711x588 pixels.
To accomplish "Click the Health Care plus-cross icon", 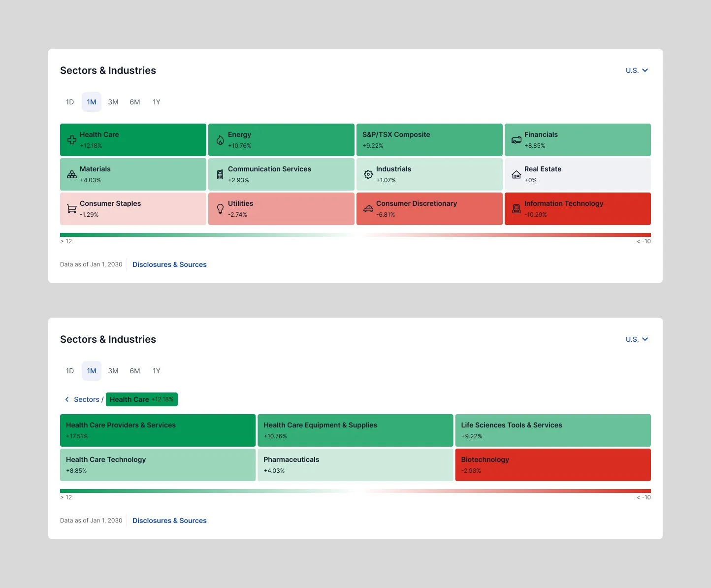I will point(71,140).
